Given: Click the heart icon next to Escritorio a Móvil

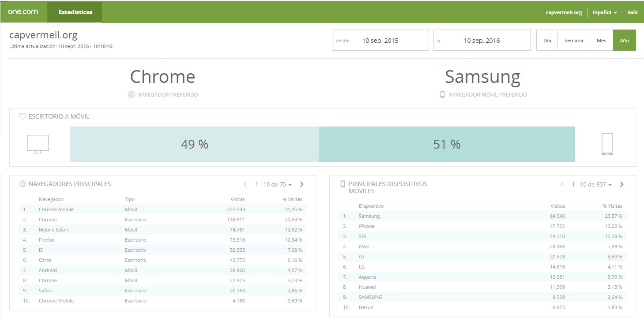Looking at the screenshot, I should (x=23, y=116).
